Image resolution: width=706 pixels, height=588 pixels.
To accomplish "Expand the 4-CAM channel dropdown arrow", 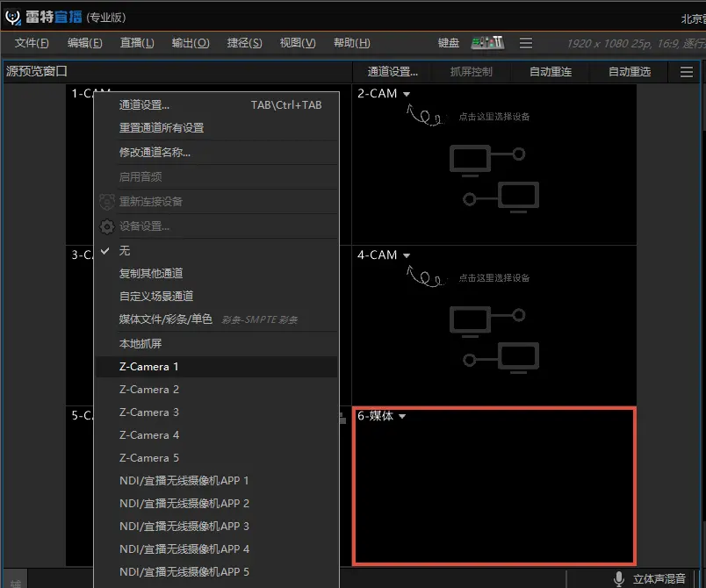I will [x=407, y=255].
